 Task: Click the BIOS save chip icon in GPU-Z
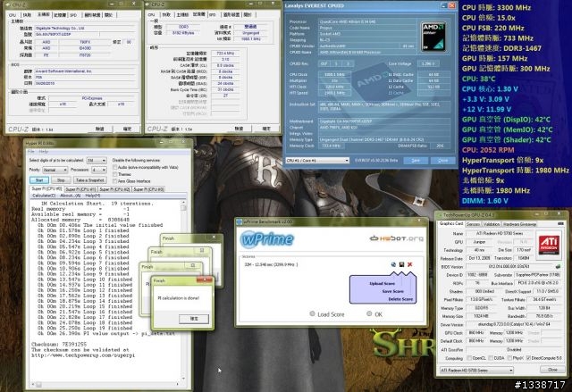(x=558, y=267)
